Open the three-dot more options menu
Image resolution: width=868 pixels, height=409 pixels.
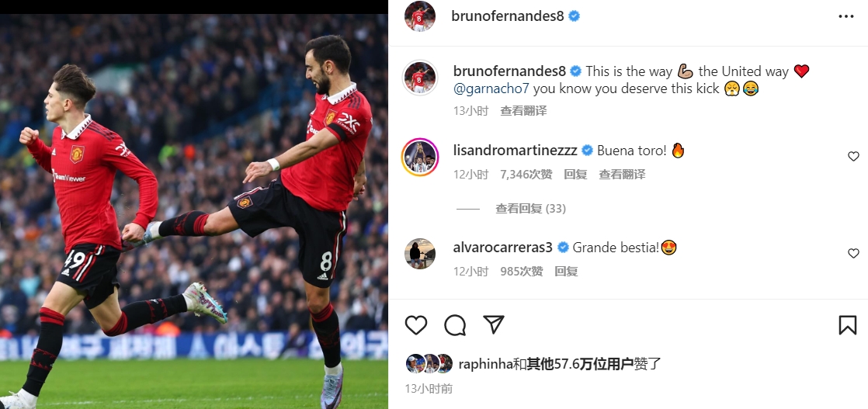845,16
